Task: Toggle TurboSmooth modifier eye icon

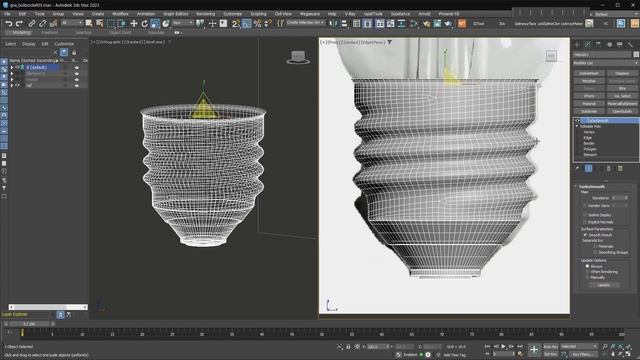Action: click(577, 121)
